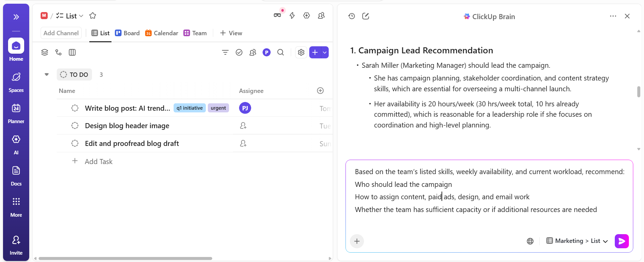This screenshot has height=262, width=644.
Task: Toggle status of 'Edit and proofread blog draft'
Action: click(75, 143)
